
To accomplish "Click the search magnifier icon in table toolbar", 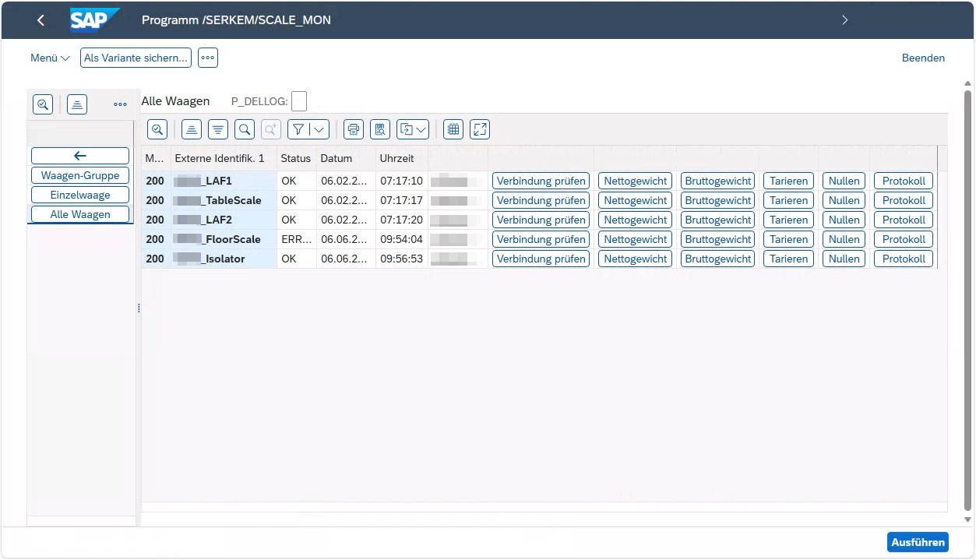I will 245,129.
